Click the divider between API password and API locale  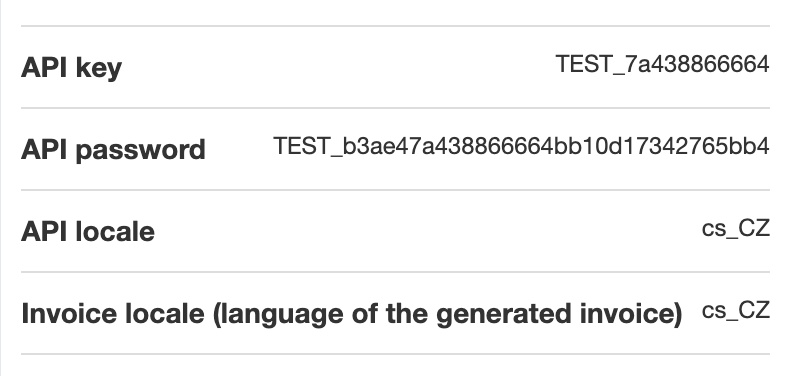[395, 190]
